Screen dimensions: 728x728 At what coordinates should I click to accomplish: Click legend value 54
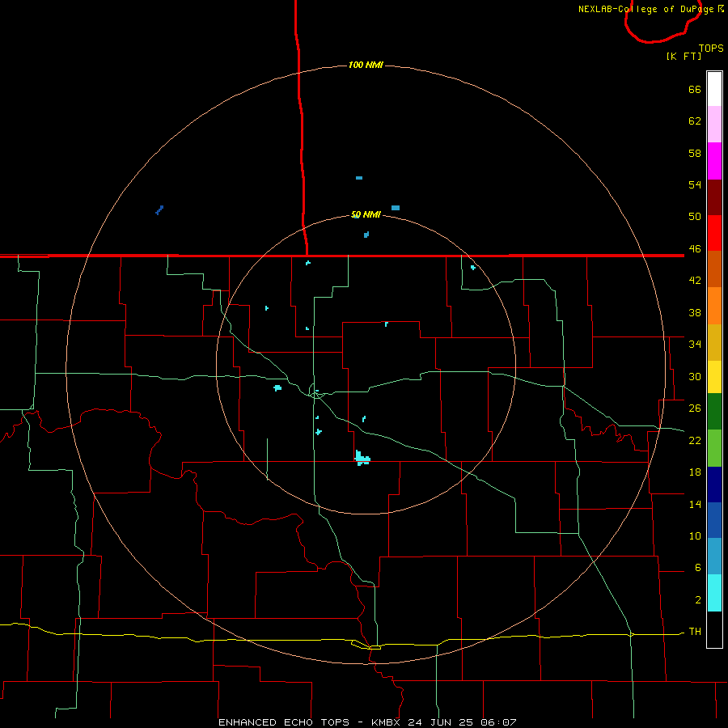pos(695,184)
